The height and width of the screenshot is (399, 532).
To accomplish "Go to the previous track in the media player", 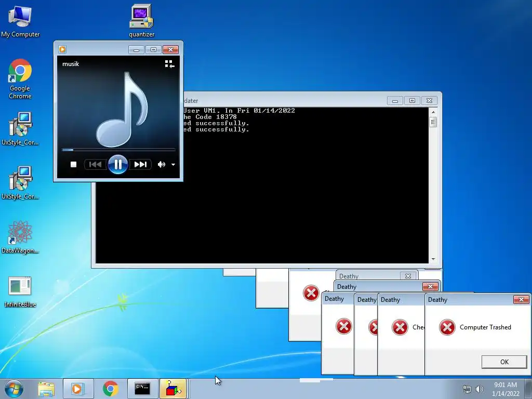I will coord(96,165).
